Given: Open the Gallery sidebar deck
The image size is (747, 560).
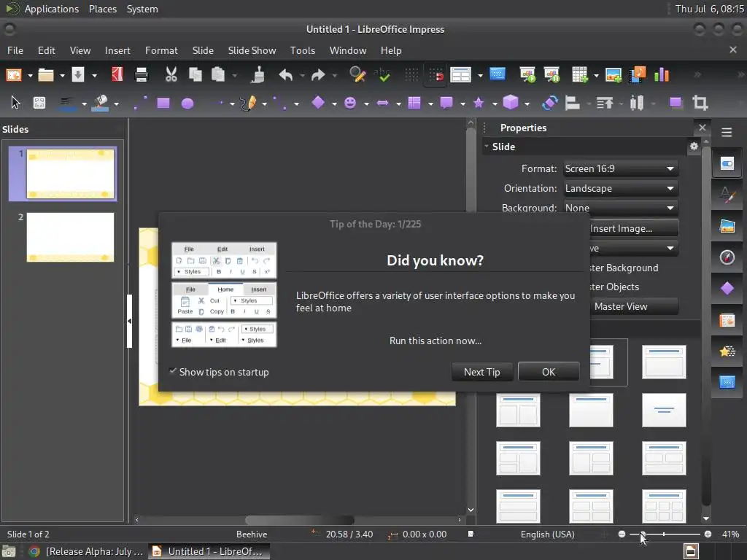Looking at the screenshot, I should pos(727,226).
